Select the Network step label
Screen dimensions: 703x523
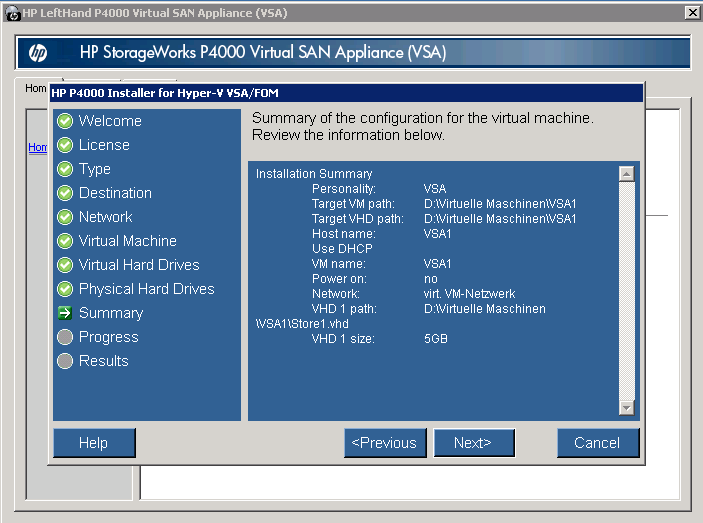(x=105, y=217)
